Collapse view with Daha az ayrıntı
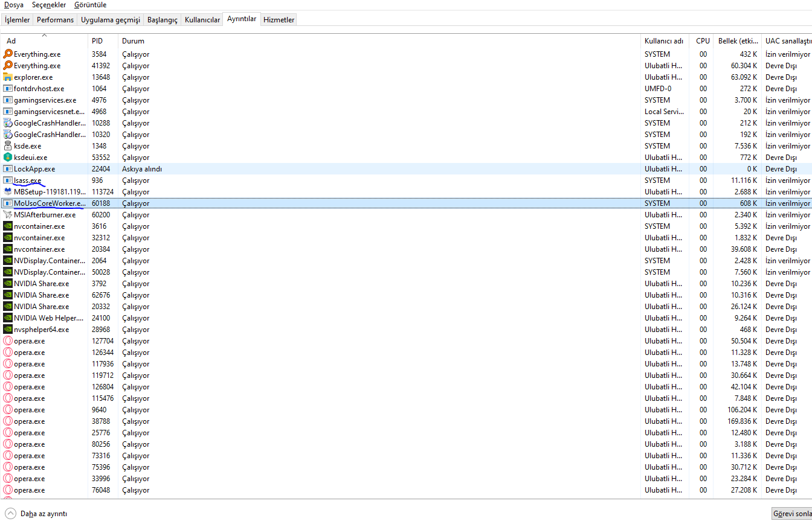The image size is (812, 524). pyautogui.click(x=36, y=514)
